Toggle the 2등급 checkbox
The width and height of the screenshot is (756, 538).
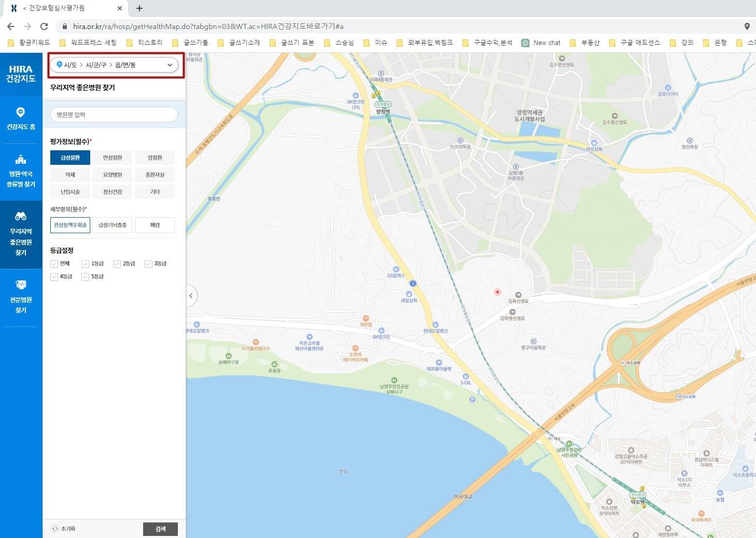point(117,264)
